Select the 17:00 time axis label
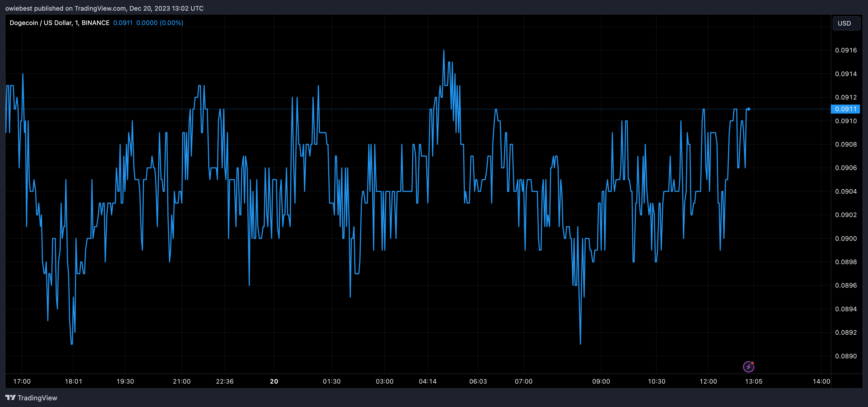 (x=22, y=381)
